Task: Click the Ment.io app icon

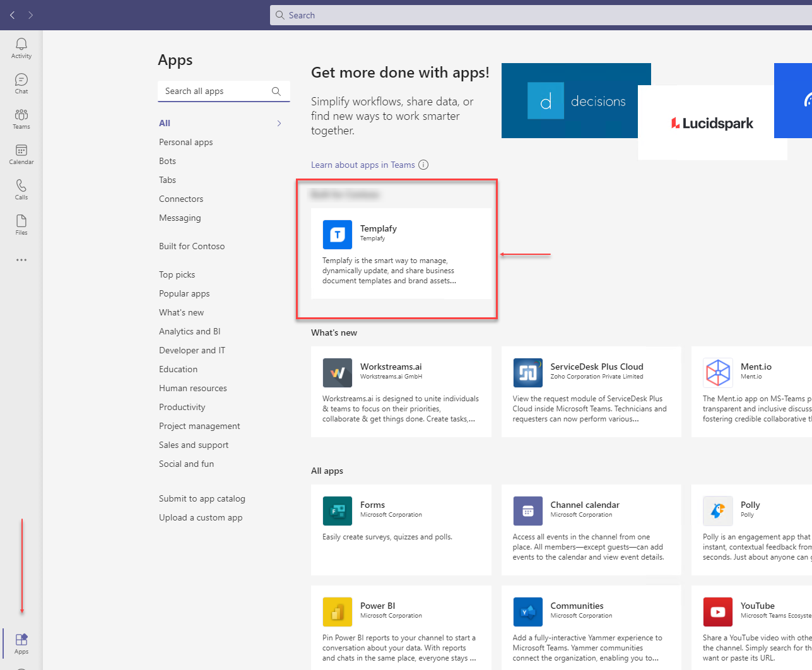Action: [718, 373]
